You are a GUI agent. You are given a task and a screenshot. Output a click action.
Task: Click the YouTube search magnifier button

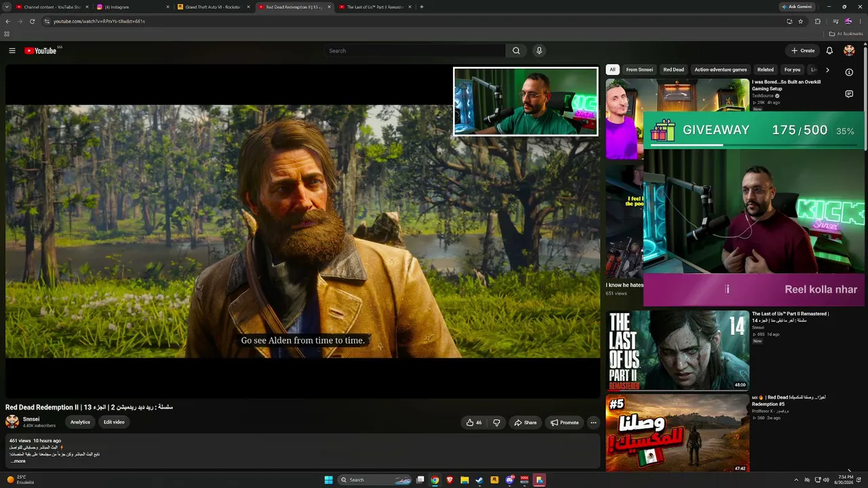[x=516, y=51]
